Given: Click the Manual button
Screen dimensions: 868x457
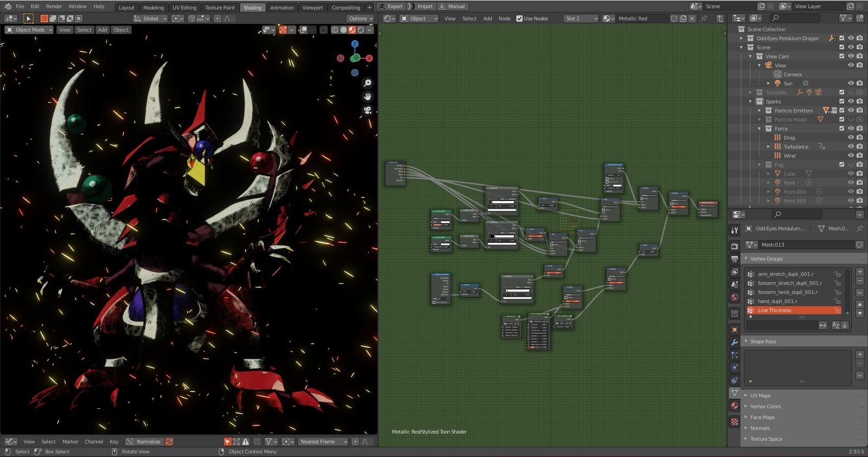Looking at the screenshot, I should pyautogui.click(x=452, y=7).
